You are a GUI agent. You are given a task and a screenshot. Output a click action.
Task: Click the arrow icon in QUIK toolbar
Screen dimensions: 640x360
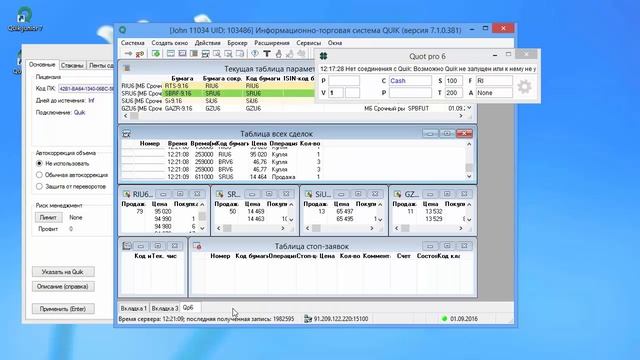coord(128,53)
